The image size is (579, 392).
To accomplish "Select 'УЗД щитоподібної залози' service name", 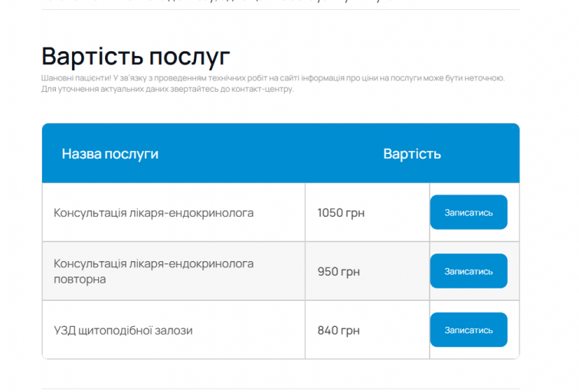I will pos(123,330).
